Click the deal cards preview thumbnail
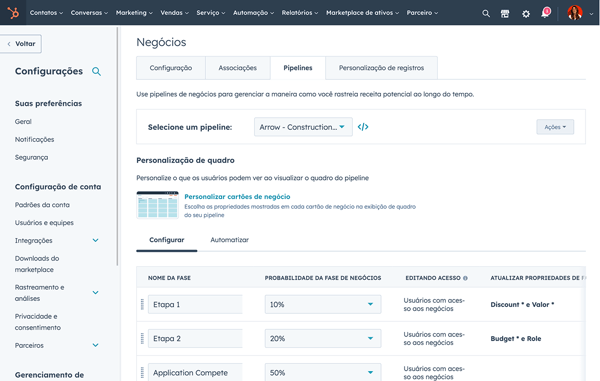 click(x=158, y=205)
